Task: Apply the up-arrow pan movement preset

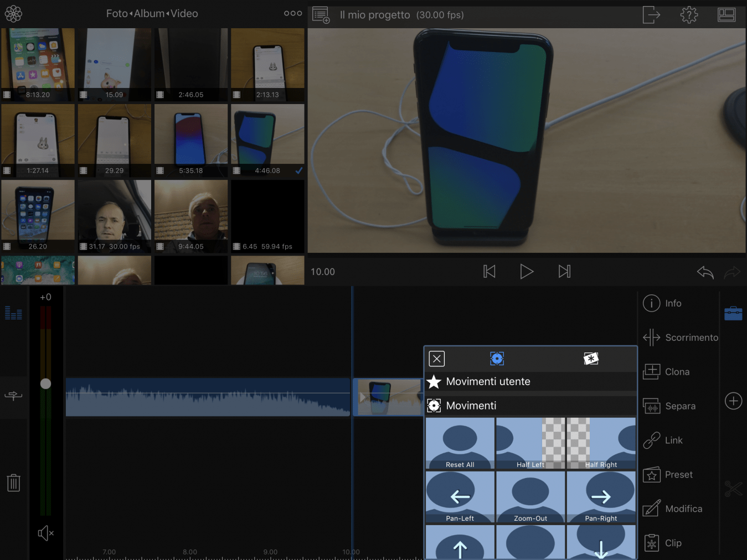Action: [460, 542]
